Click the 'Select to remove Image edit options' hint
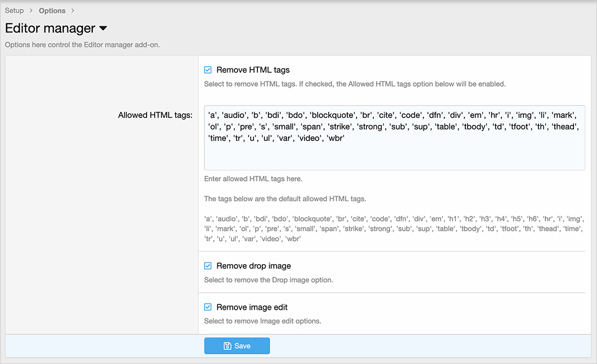Screen dimensions: 597x364 (262, 321)
